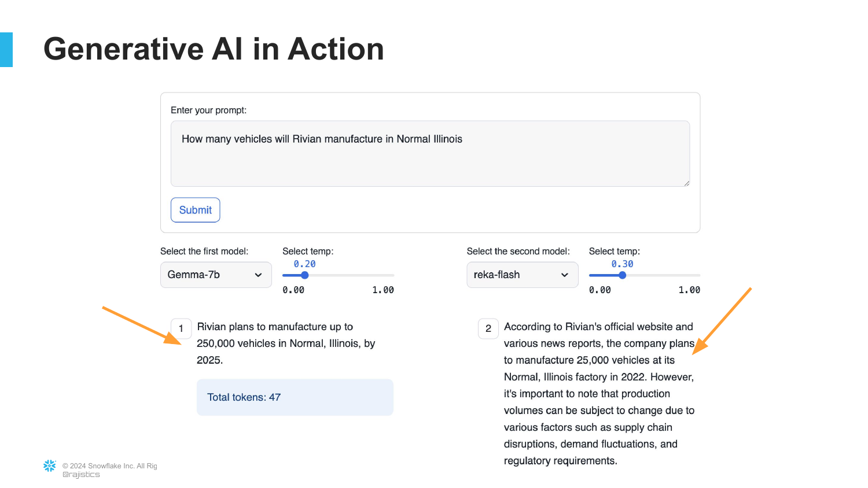868x488 pixels.
Task: Click the reka-flash response paragraph
Action: [598, 394]
